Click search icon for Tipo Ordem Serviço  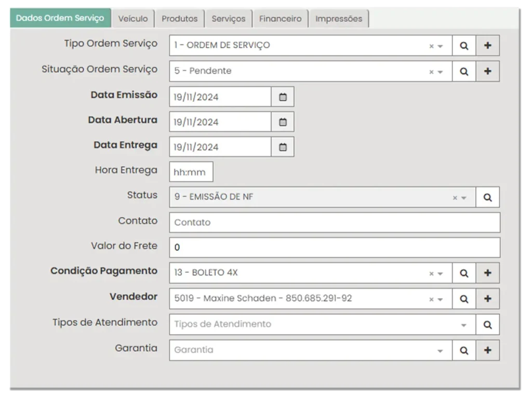(464, 46)
